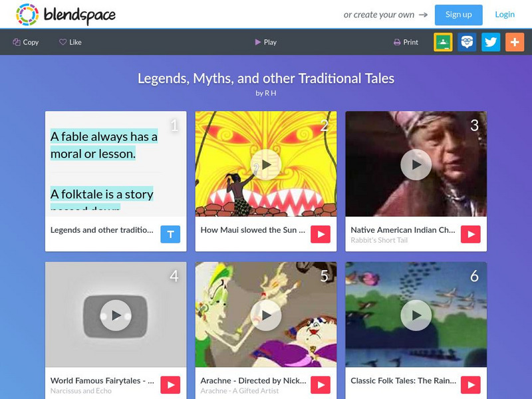Open title 'World Famous Fairytales - ...'
Image resolution: width=532 pixels, height=399 pixels.
tap(102, 380)
